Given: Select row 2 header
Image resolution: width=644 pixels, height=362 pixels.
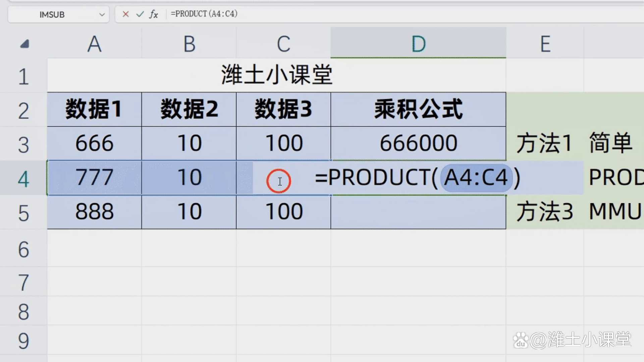Looking at the screenshot, I should tap(23, 110).
